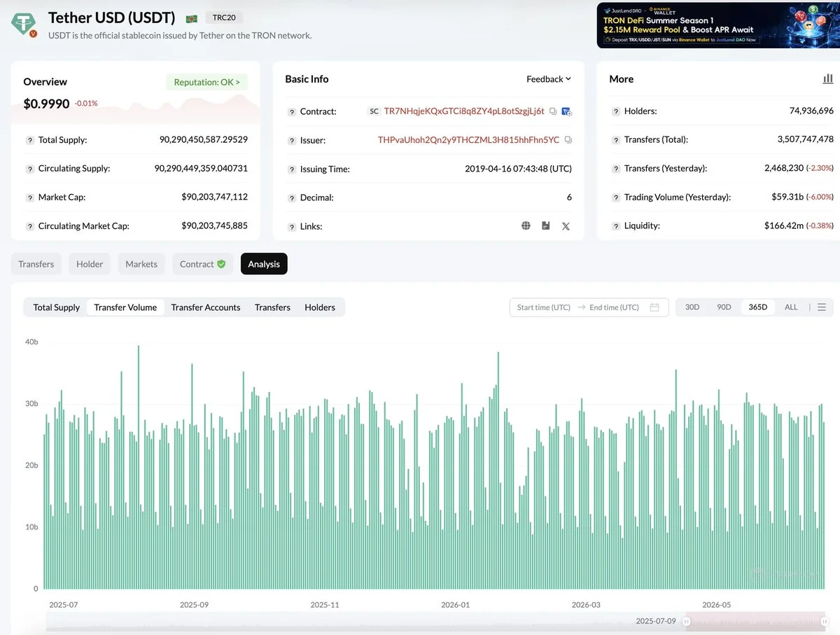The image size is (840, 635).
Task: Click the bar chart icon in More panel
Action: click(828, 79)
